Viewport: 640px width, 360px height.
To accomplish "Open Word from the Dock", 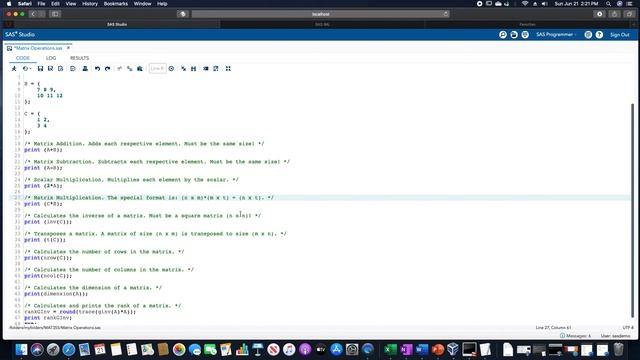I will coord(422,350).
